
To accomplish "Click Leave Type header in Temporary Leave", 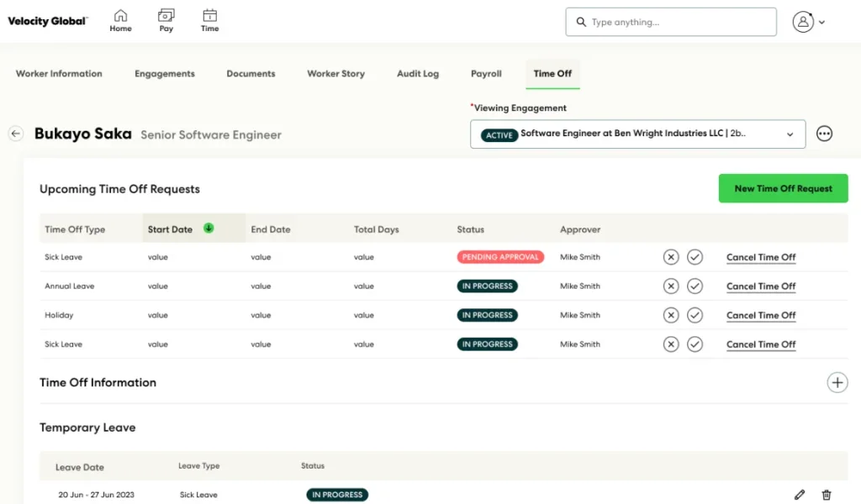I will [198, 465].
